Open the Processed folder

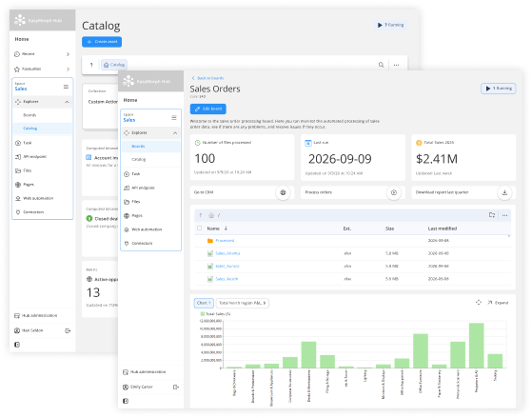pos(225,240)
